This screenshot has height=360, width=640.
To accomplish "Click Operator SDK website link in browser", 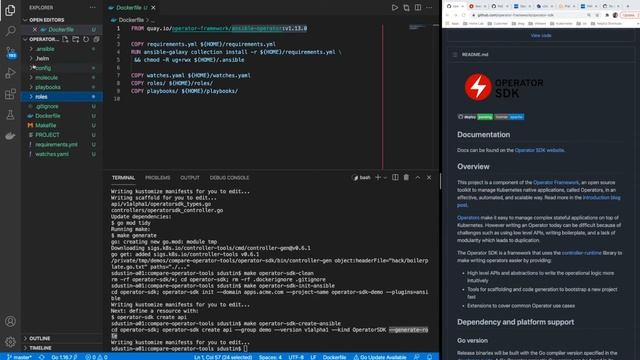I will point(539,150).
